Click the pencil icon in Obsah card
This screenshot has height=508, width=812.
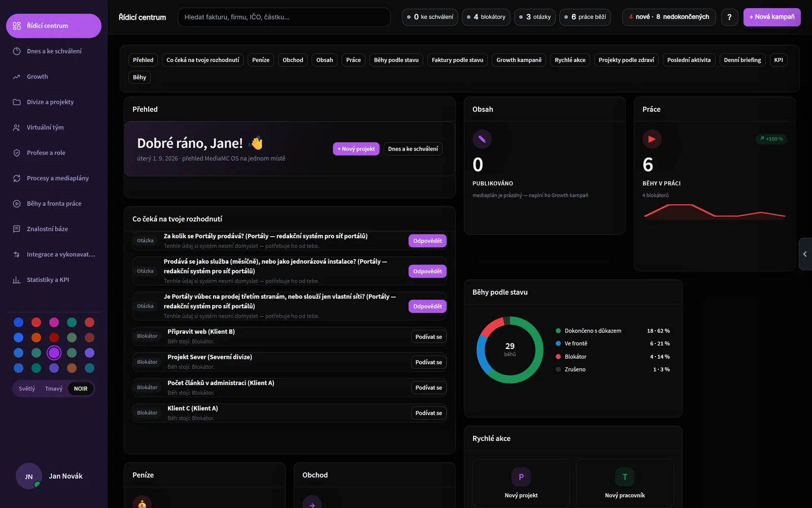click(x=482, y=139)
